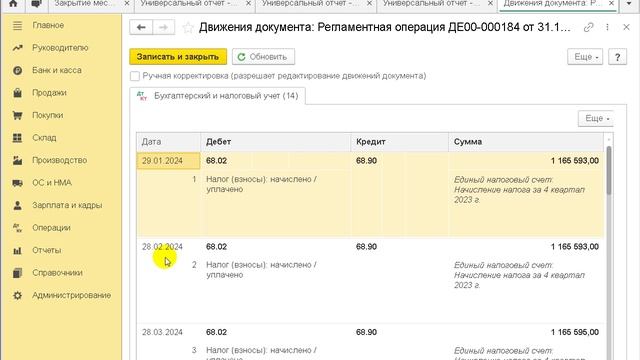The width and height of the screenshot is (640, 360).
Task: Select the Движения документа tab
Action: (552, 4)
